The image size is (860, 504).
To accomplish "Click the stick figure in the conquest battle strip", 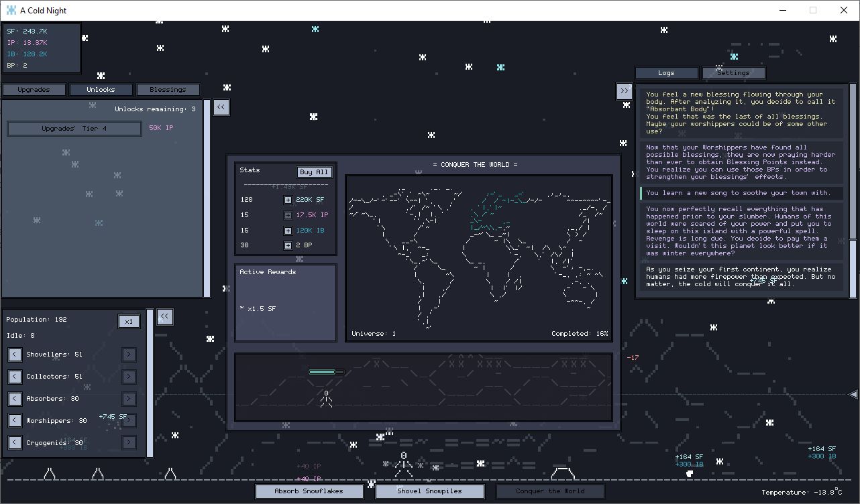I will 326,399.
